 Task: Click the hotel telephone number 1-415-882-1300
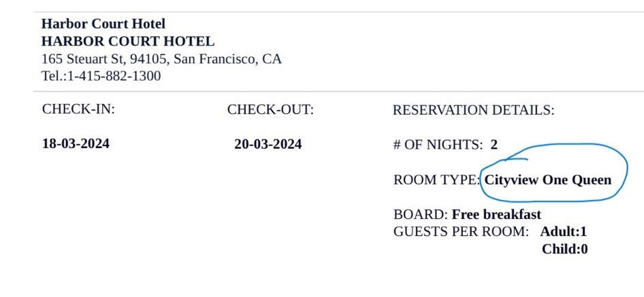click(x=114, y=76)
